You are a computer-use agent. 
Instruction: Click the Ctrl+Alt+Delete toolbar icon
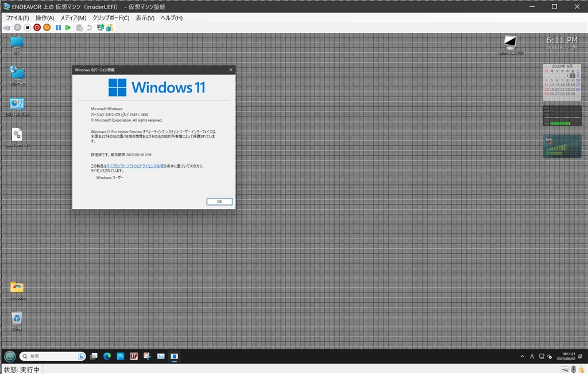(7, 28)
